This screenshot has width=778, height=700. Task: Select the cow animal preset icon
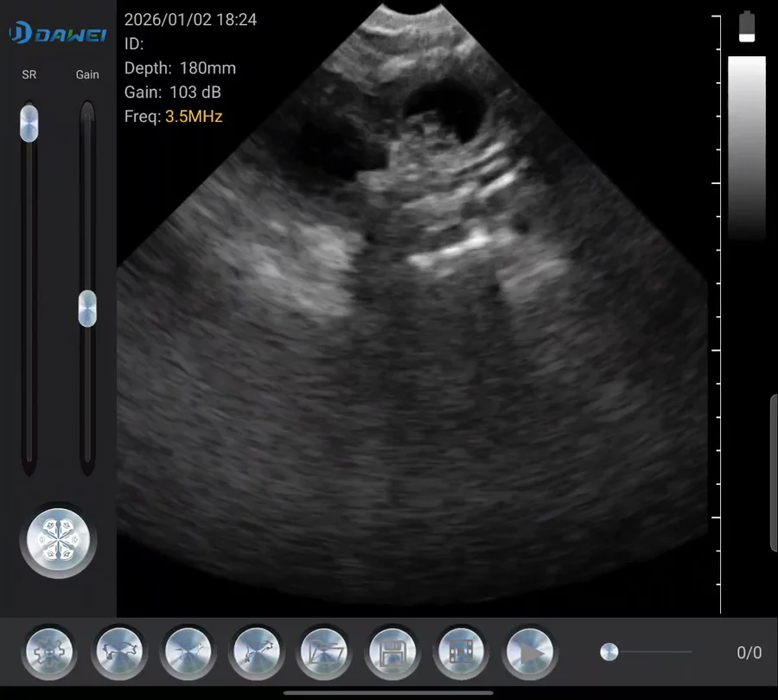(x=257, y=652)
